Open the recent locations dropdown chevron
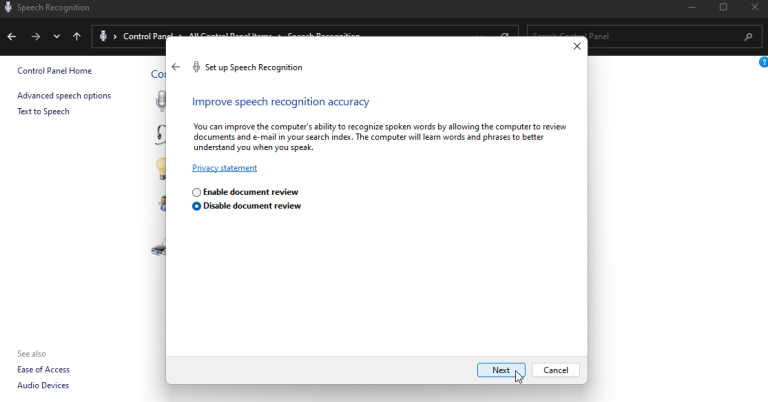This screenshot has width=768, height=402. pos(56,37)
